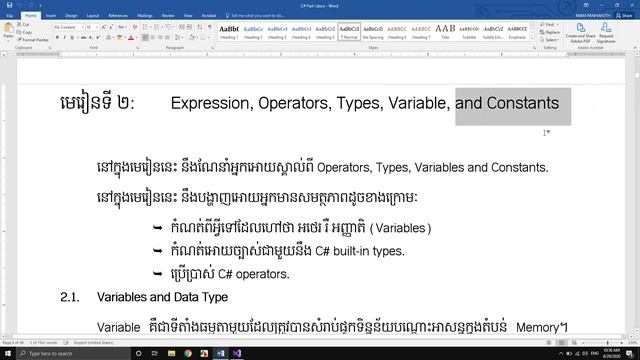The image size is (640, 360).
Task: Click the Replace button
Action: point(550,32)
